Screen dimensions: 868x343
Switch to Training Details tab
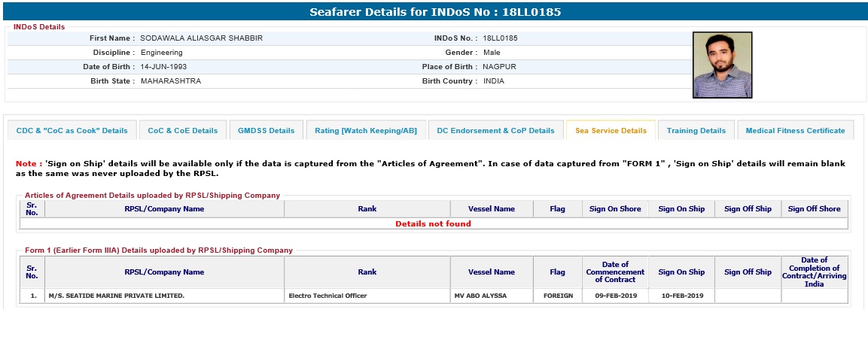click(x=696, y=130)
